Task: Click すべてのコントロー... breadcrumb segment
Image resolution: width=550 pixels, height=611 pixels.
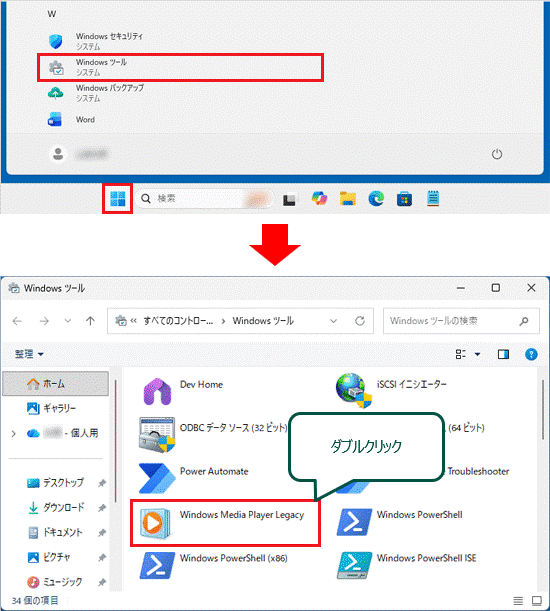Action: pyautogui.click(x=178, y=321)
